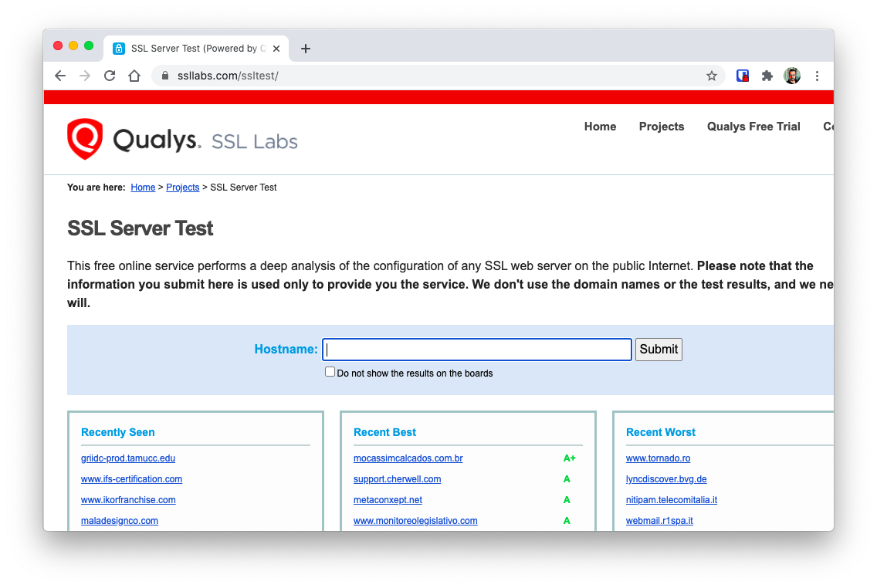Close the window with the red button
877x588 pixels.
(58, 46)
